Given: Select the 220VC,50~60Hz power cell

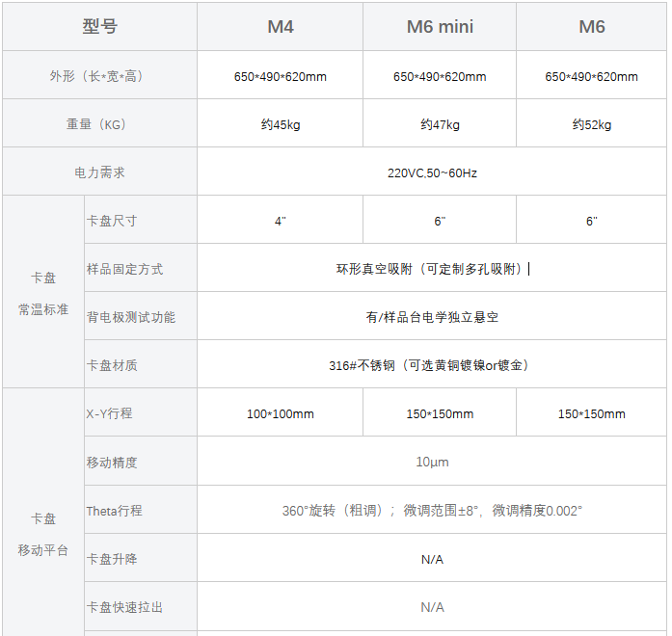Looking at the screenshot, I should click(x=432, y=173).
